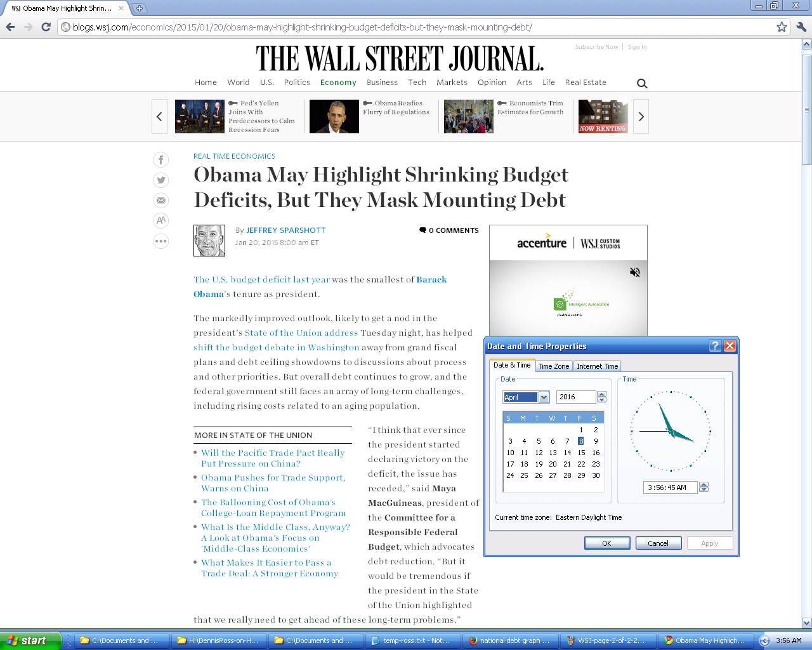Click the time field 3:56:45 AM
The width and height of the screenshot is (812, 650).
pos(671,487)
